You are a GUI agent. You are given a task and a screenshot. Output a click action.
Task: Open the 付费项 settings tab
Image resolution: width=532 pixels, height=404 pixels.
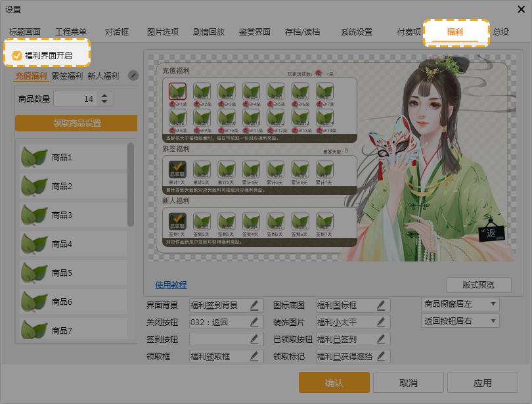[x=409, y=32]
